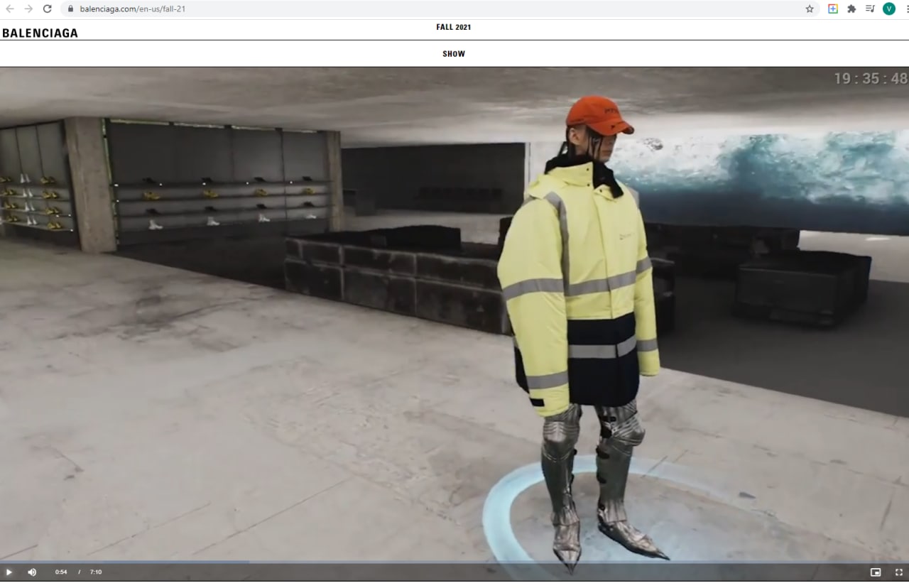909x588 pixels.
Task: Bookmark this page with the star
Action: [x=810, y=9]
